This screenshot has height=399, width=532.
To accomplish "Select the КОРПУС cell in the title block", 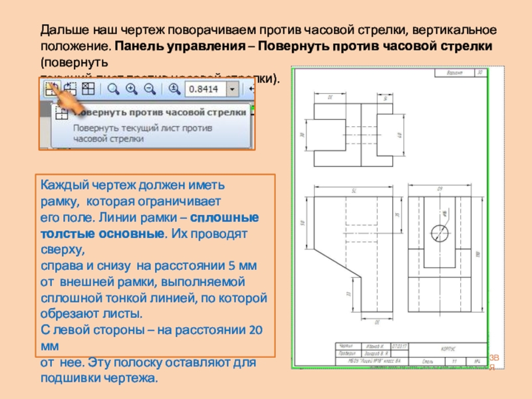I will (x=448, y=349).
